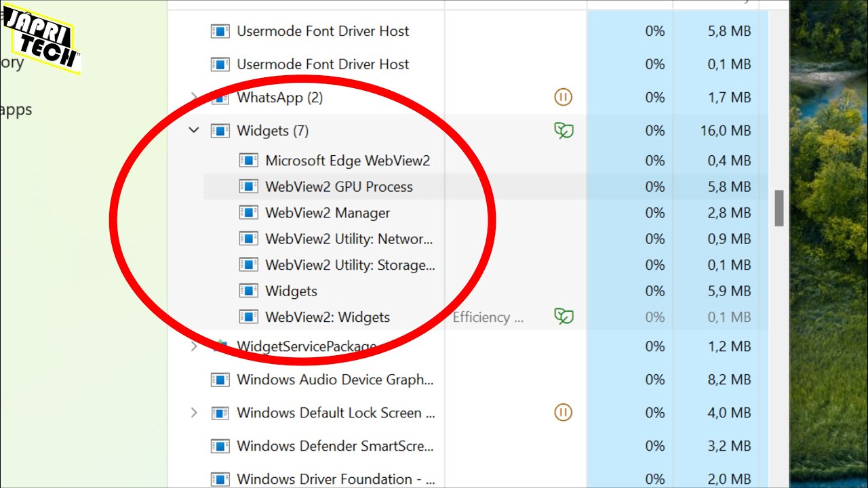Click the WebView2: Widgets process icon
The width and height of the screenshot is (868, 488).
[249, 317]
